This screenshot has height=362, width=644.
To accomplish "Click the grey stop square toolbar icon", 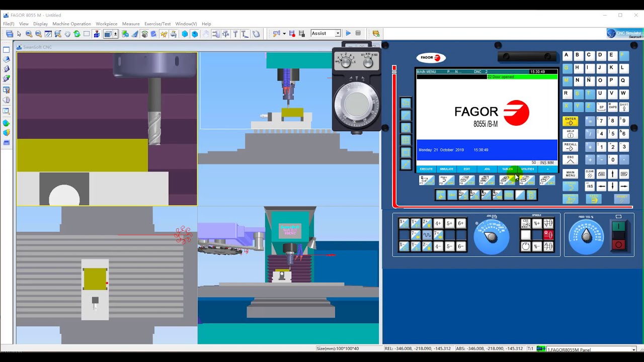I will [x=358, y=33].
